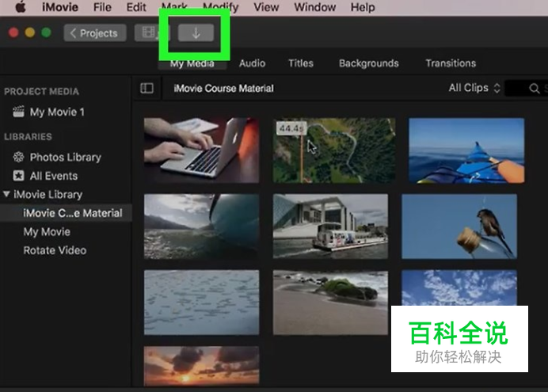Click inside the clip search field
The width and height of the screenshot is (548, 392).
tap(527, 89)
